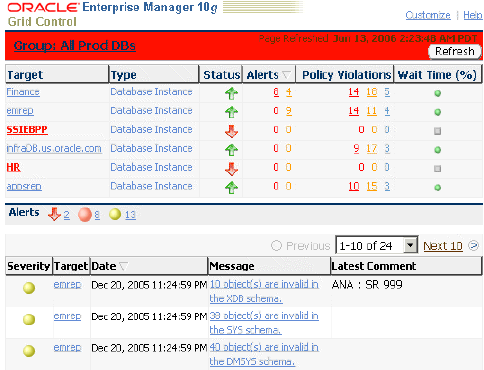Click warning severity icon for DMSYS schema alert
Viewport: 484px width, 370px height.
[29, 351]
